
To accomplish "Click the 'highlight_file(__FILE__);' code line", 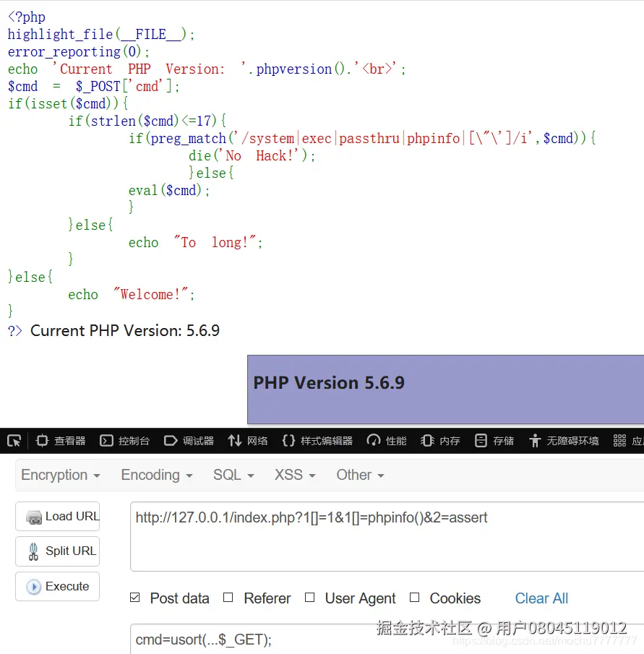I will pos(101,34).
